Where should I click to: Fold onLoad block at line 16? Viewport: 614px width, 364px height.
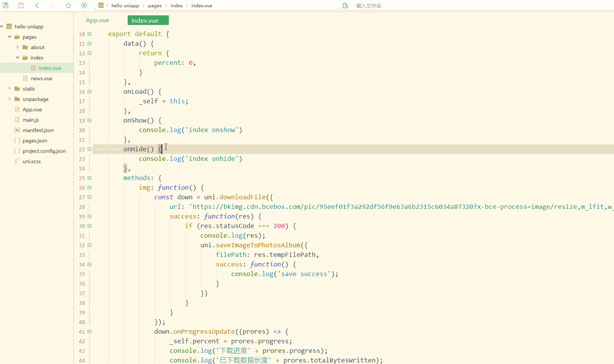click(x=89, y=91)
